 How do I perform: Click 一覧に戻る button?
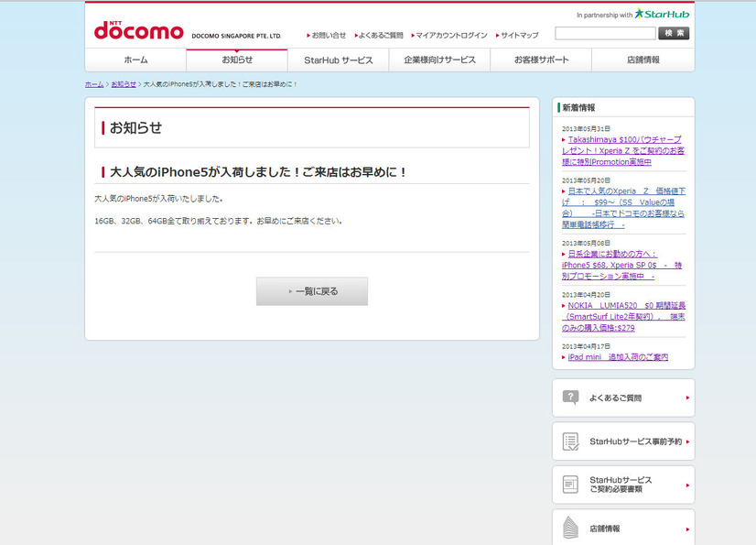pos(312,291)
